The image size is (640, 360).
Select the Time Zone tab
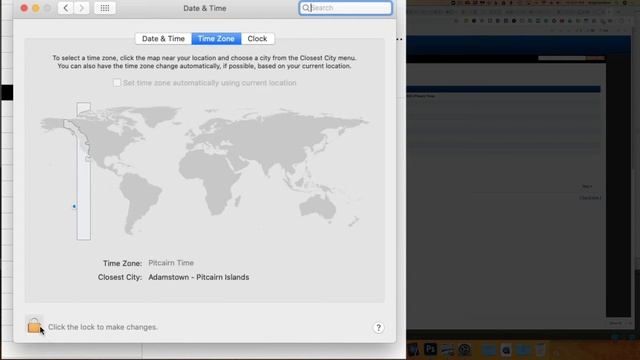pos(216,38)
